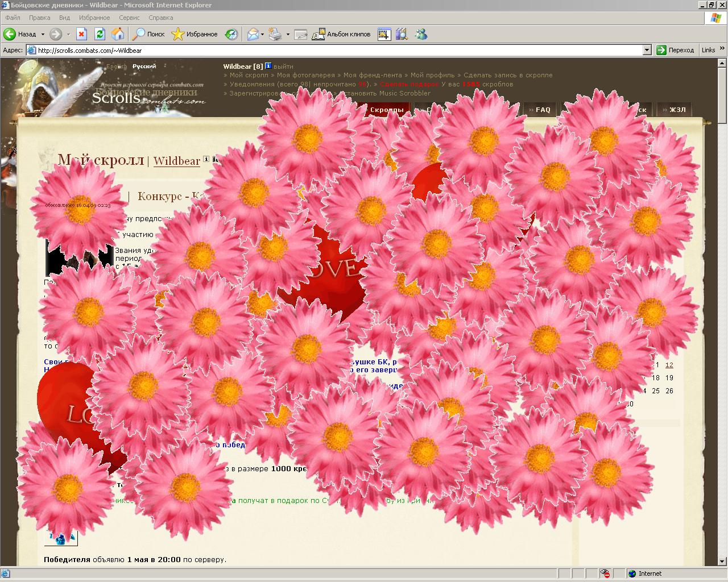
Task: Click the Print toolbar icon
Action: click(275, 34)
